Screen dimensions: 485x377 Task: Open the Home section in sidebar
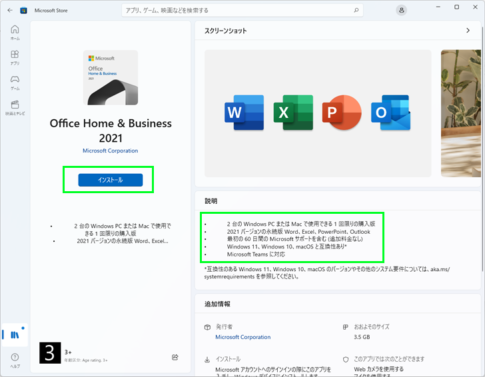point(15,32)
